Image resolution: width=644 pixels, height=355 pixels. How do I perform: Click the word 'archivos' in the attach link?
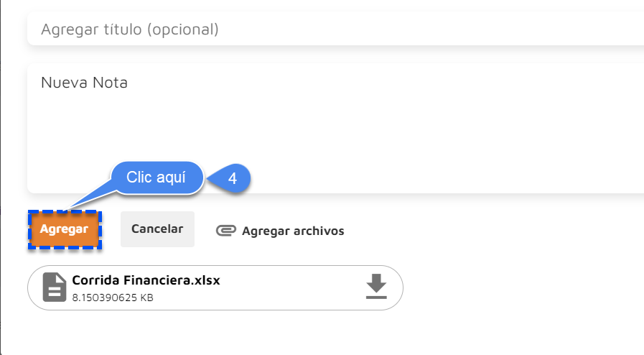pos(319,231)
